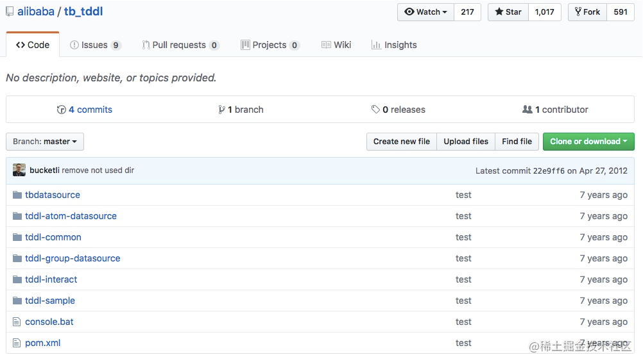Screen dimensions: 643x364
Task: Click Find file button
Action: pyautogui.click(x=517, y=141)
